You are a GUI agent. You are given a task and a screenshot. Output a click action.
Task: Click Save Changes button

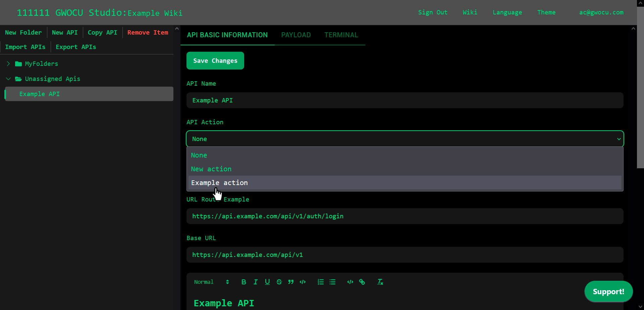(x=215, y=60)
